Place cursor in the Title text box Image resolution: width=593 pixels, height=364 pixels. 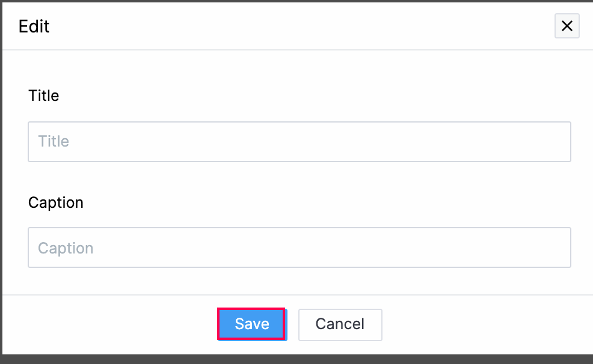click(x=299, y=142)
